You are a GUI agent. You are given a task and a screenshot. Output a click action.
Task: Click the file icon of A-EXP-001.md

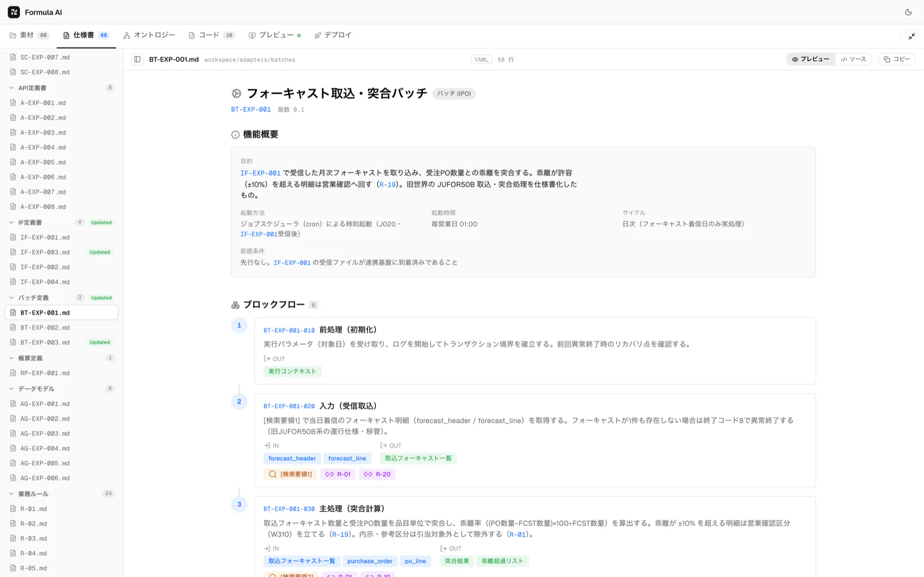click(x=13, y=103)
